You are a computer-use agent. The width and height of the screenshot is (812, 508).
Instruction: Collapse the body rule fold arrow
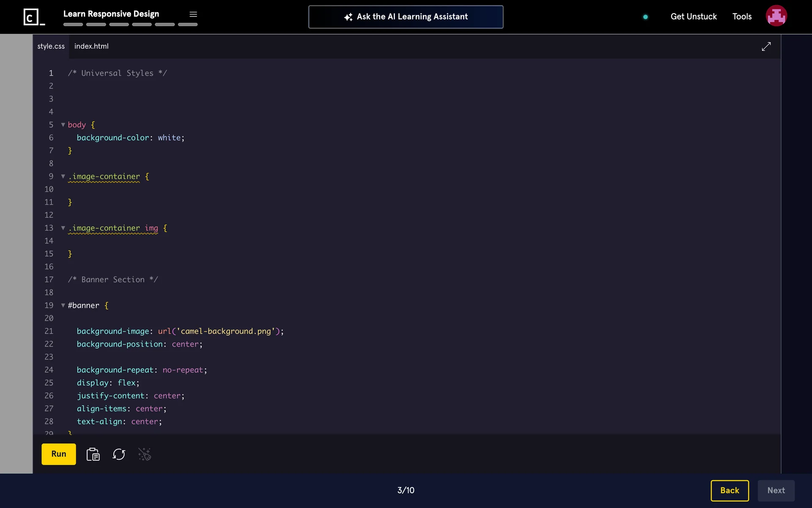pyautogui.click(x=63, y=125)
